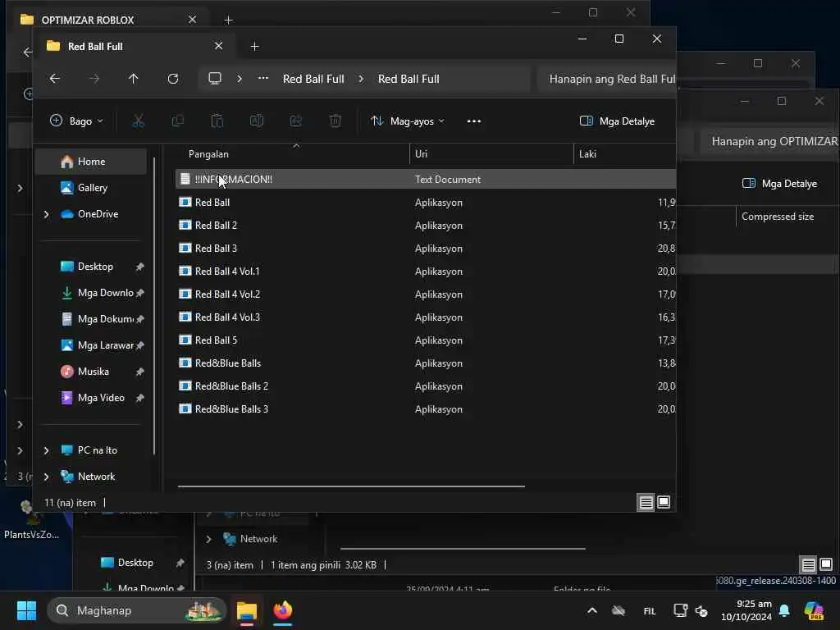Viewport: 840px width, 630px height.
Task: Switch to details view in OPTIMIZAR ROBLOX window
Action: point(808,564)
